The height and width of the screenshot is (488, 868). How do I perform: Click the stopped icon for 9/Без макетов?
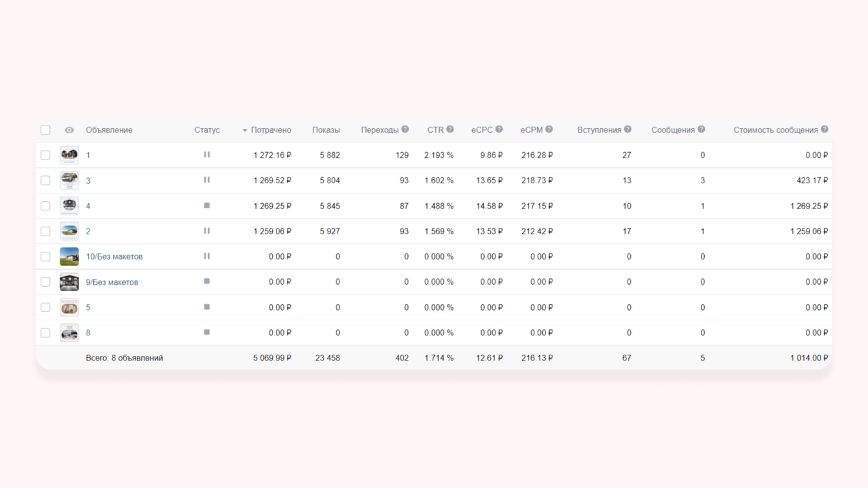207,281
